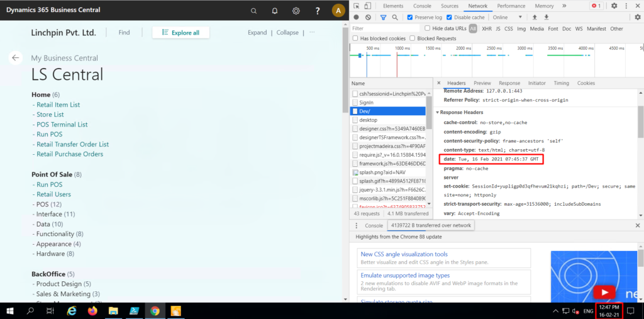
Task: Go back with the arrow button
Action: [16, 57]
